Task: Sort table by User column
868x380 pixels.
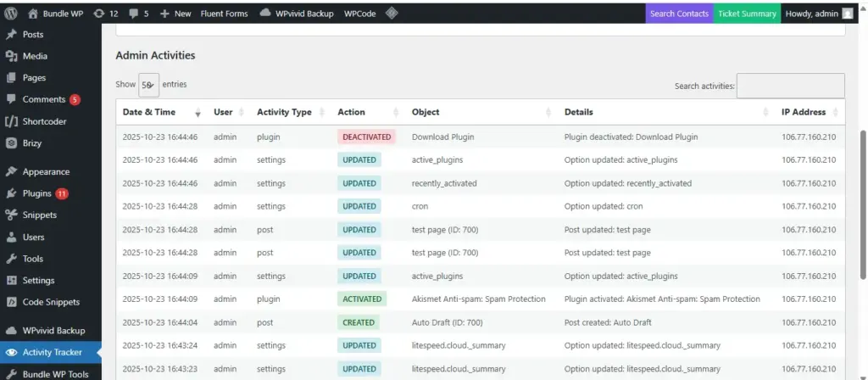Action: [229, 112]
